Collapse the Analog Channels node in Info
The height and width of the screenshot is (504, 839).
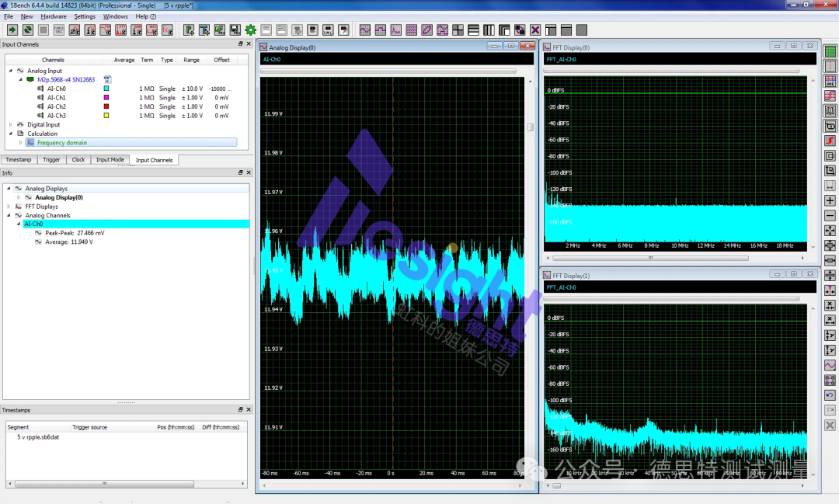9,216
